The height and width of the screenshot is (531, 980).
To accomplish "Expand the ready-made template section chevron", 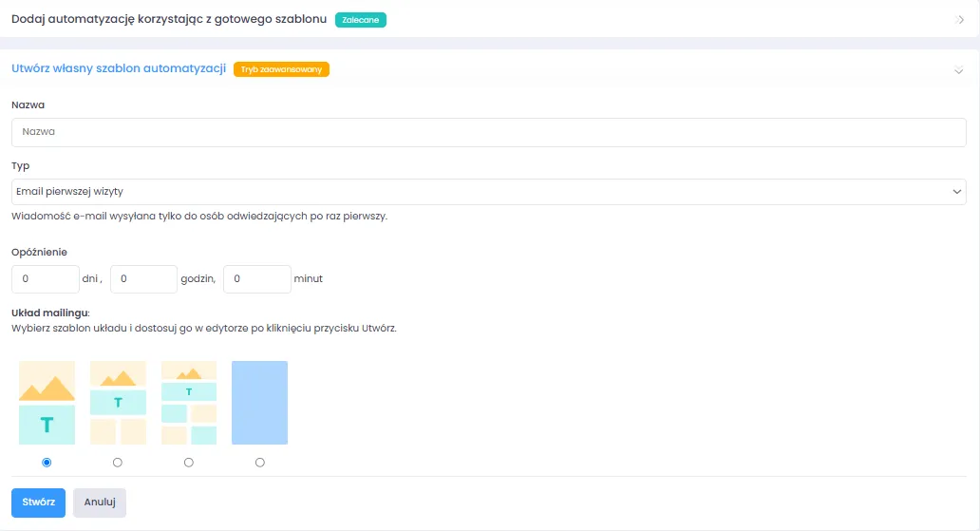I will [959, 20].
